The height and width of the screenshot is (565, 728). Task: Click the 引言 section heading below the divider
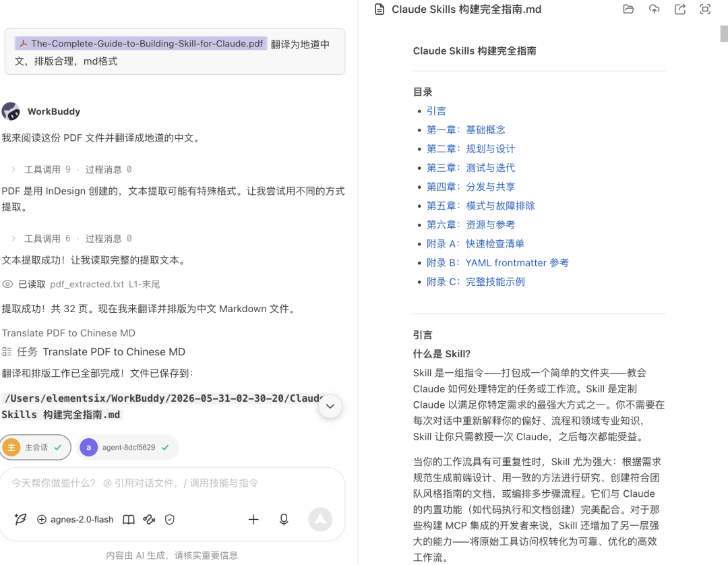pyautogui.click(x=423, y=335)
